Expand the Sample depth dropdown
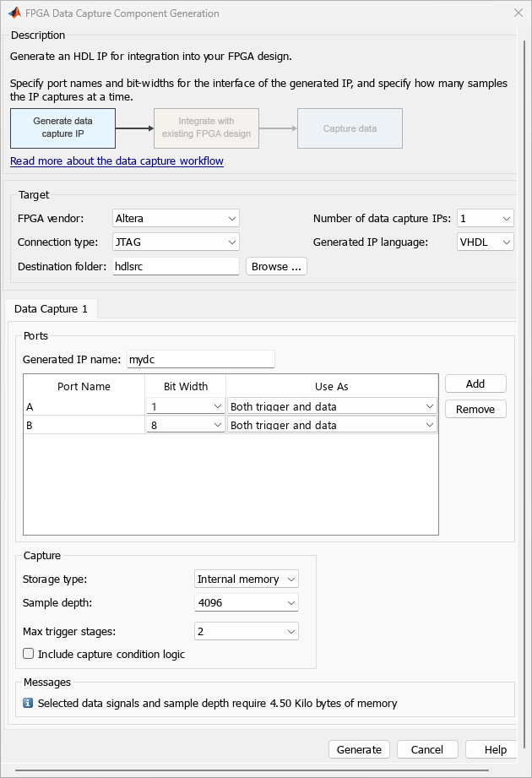Viewport: 532px width, 778px height. (x=247, y=603)
